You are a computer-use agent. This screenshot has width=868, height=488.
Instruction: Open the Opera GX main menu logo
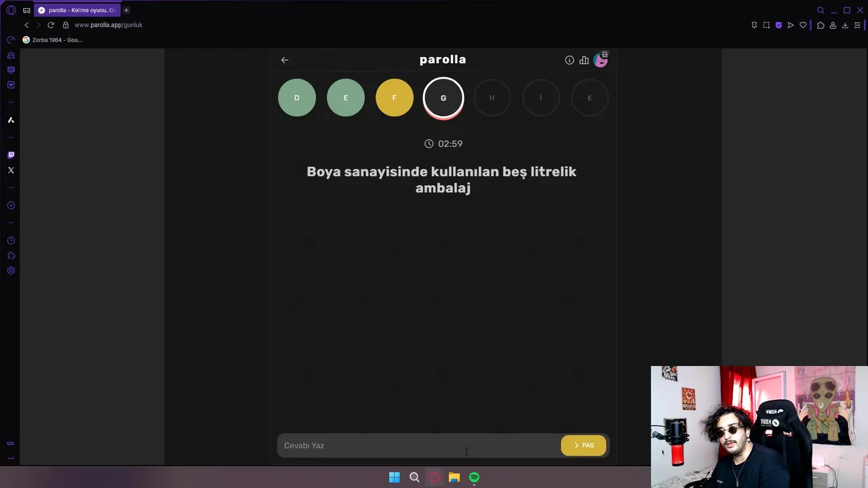click(11, 10)
